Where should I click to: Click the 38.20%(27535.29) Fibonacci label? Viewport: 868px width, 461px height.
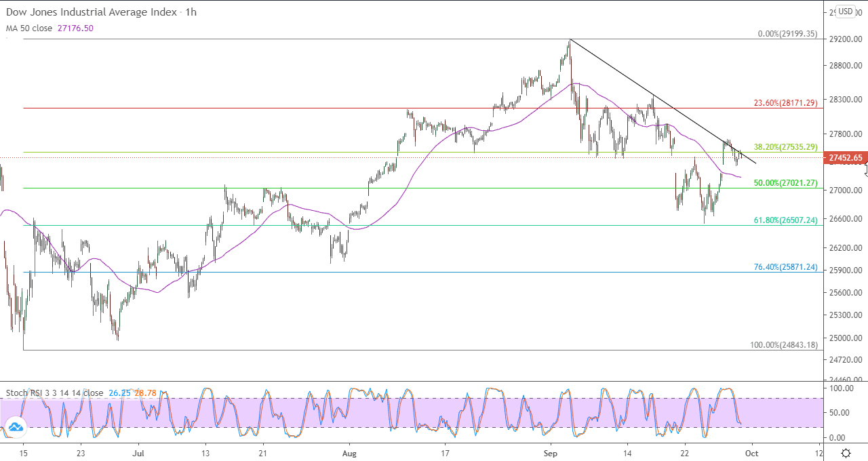coord(786,146)
